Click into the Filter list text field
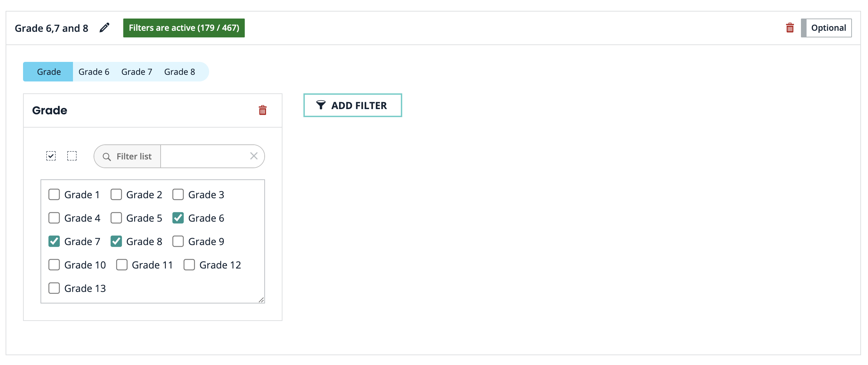The image size is (868, 365). pos(204,156)
